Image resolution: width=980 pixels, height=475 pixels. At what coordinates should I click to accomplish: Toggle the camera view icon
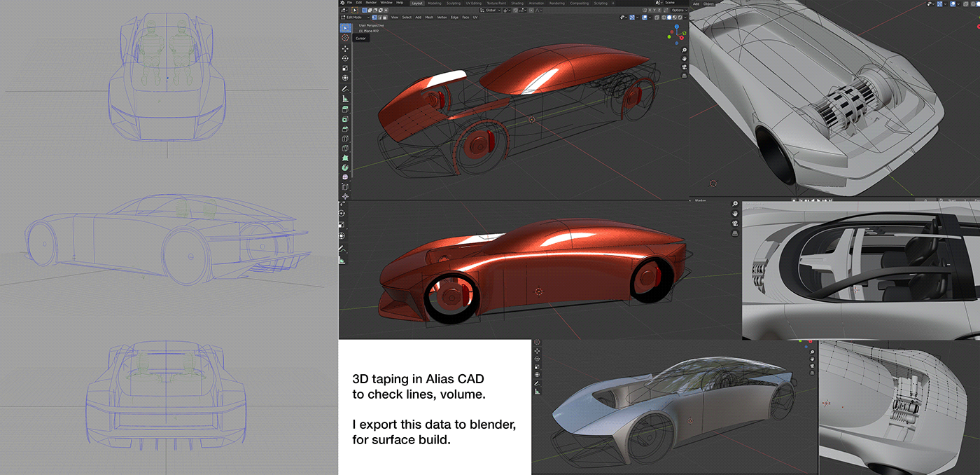pos(683,67)
